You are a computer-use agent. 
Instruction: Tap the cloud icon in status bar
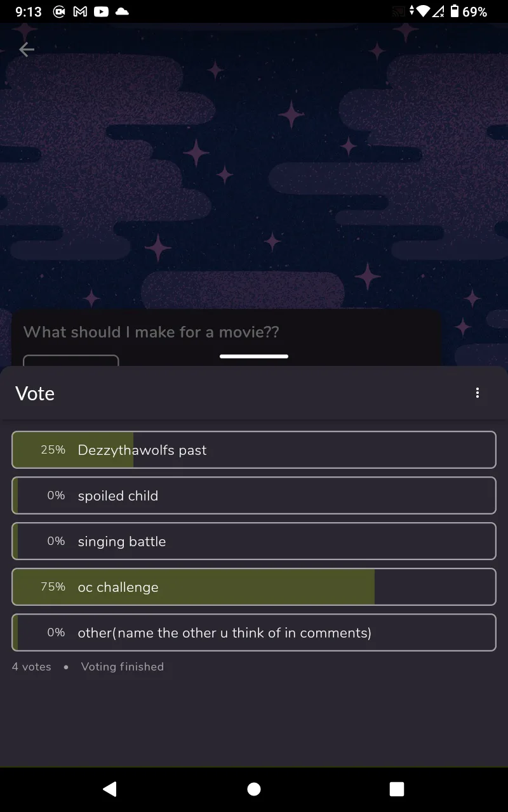122,11
